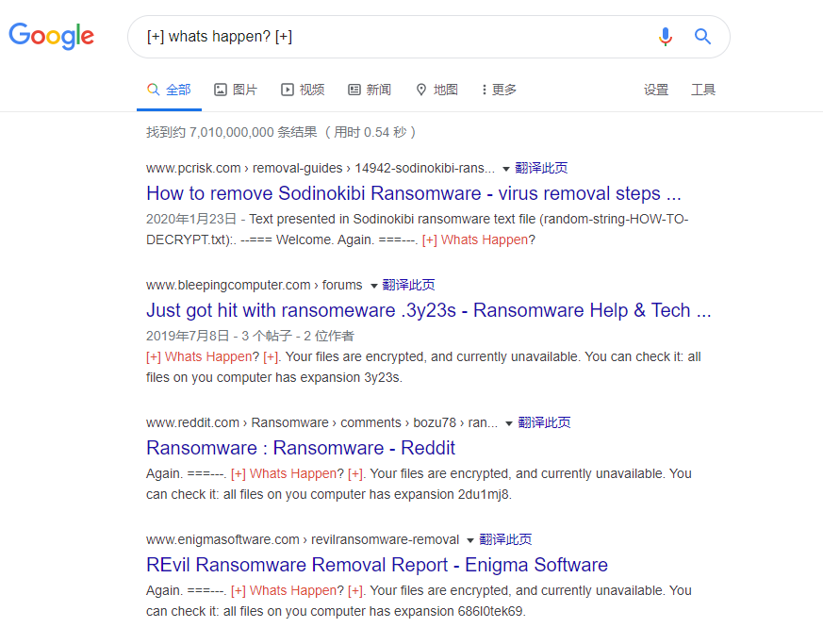The image size is (823, 644).
Task: Translate the pcrisk.com result page
Action: pyautogui.click(x=541, y=168)
